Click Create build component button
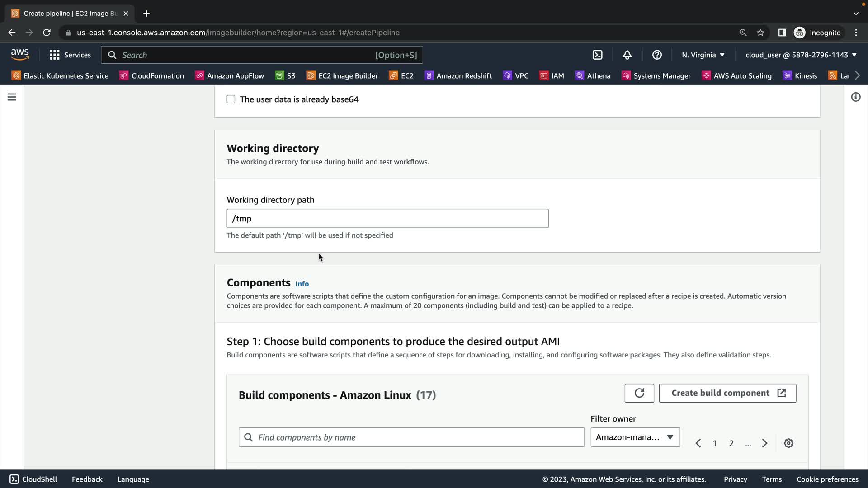Viewport: 868px width, 488px height. pos(727,393)
